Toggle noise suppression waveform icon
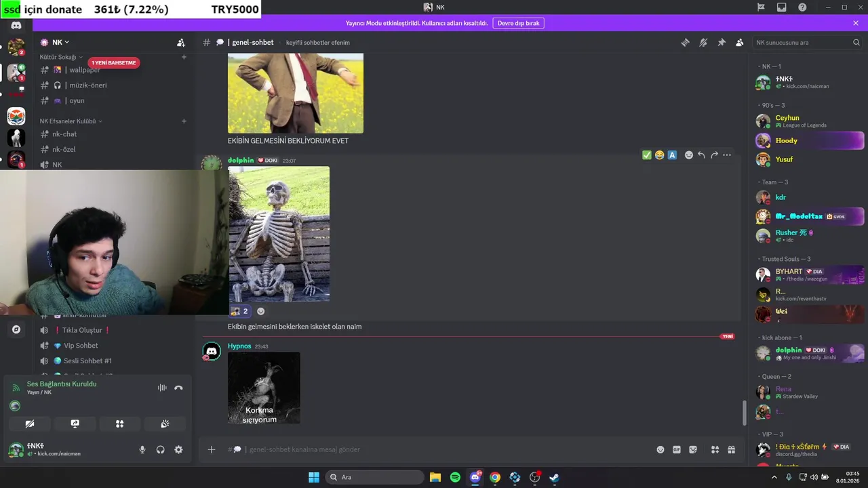Image resolution: width=868 pixels, height=488 pixels. click(162, 388)
